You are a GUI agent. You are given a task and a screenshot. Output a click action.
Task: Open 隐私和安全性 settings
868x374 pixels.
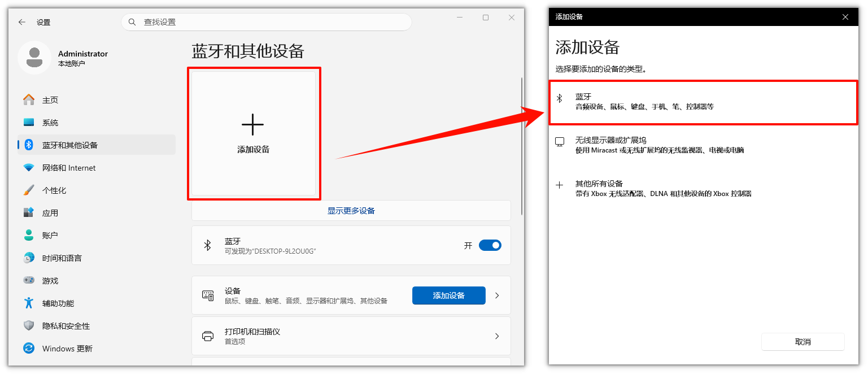pyautogui.click(x=97, y=326)
